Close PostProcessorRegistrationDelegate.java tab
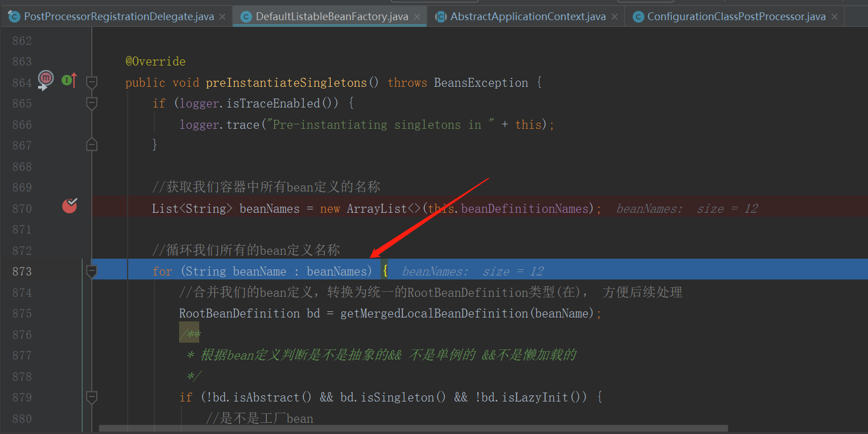Screen dimensions: 868x434 click(223, 17)
